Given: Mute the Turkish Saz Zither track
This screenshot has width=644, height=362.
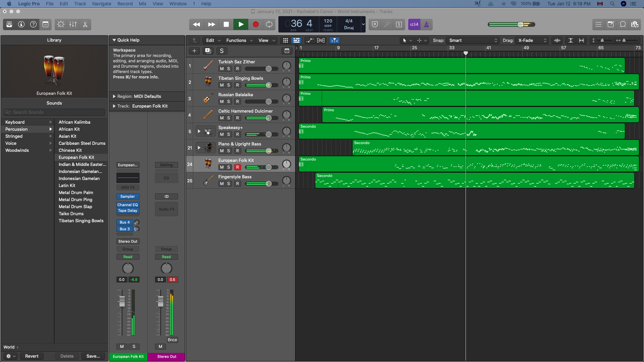Looking at the screenshot, I should 222,69.
